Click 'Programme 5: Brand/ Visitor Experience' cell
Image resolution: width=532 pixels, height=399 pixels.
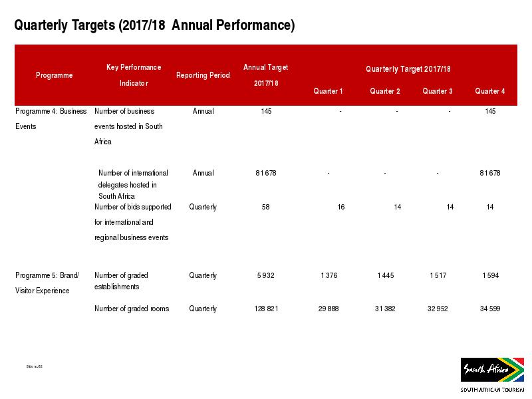(47, 283)
